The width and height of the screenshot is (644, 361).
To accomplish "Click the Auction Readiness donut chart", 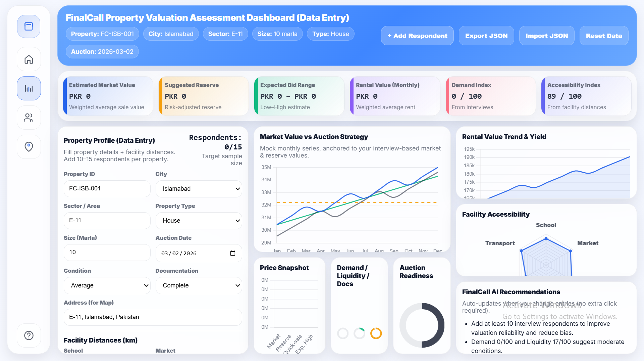I will pyautogui.click(x=422, y=325).
